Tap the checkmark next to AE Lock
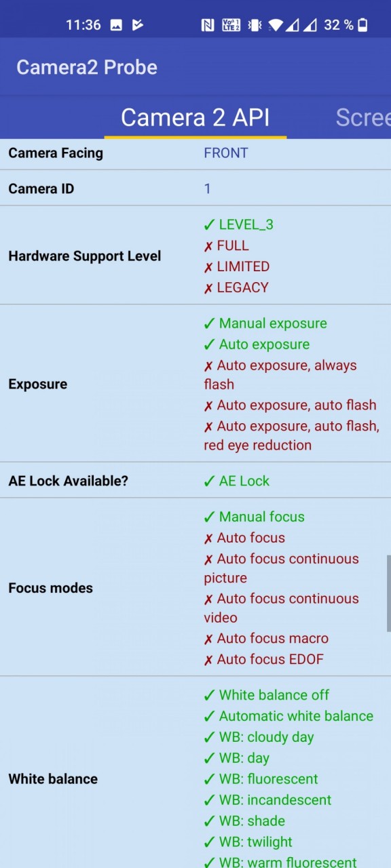This screenshot has width=391, height=868. click(x=209, y=481)
